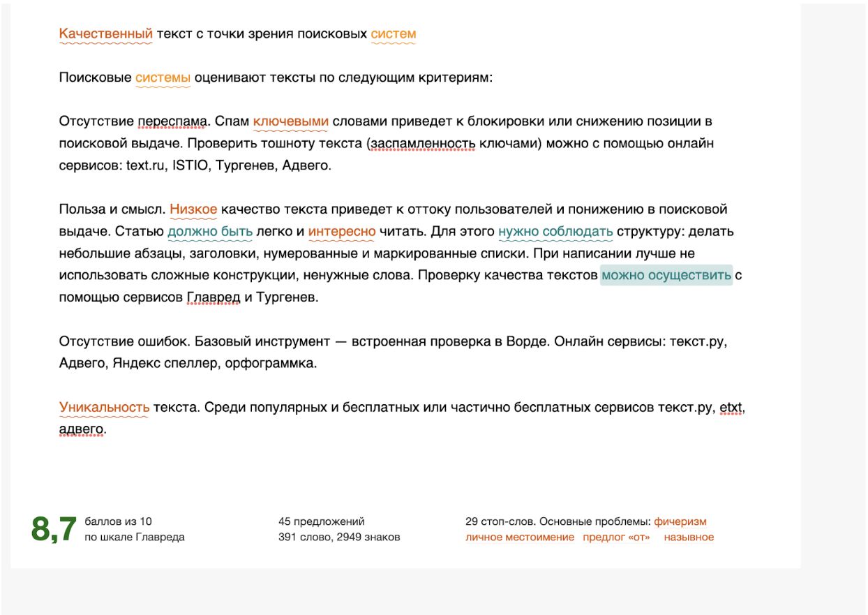Click the underlined word "Главред" in the text
The height and width of the screenshot is (615, 868).
point(214,297)
